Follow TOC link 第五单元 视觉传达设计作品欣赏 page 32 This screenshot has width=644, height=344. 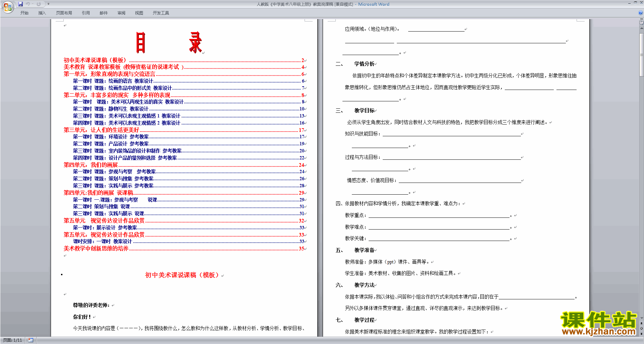pyautogui.click(x=184, y=220)
